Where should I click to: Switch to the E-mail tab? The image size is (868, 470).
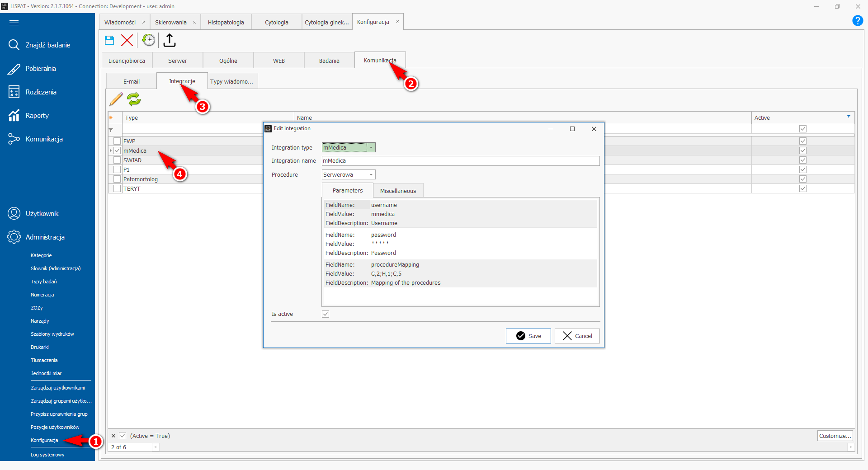(x=131, y=81)
